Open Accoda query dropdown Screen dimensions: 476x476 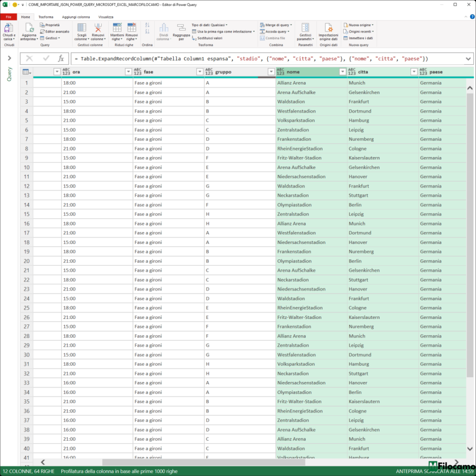click(275, 32)
